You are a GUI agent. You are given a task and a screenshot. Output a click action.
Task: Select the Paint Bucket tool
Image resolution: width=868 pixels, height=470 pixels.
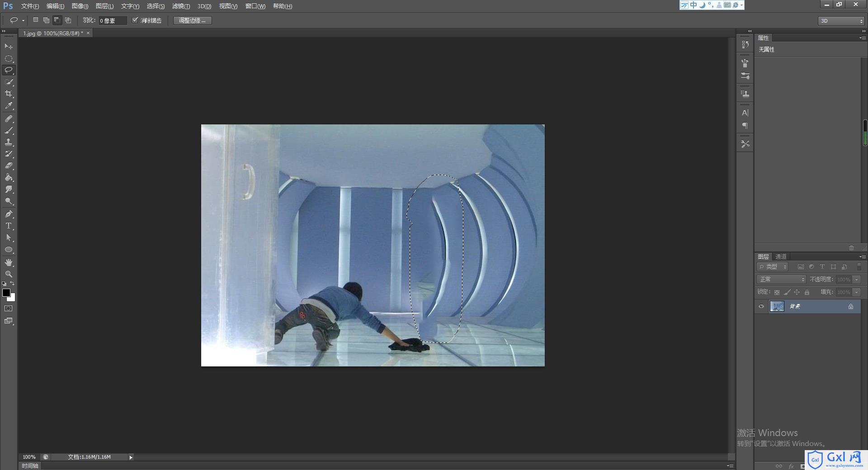point(9,177)
